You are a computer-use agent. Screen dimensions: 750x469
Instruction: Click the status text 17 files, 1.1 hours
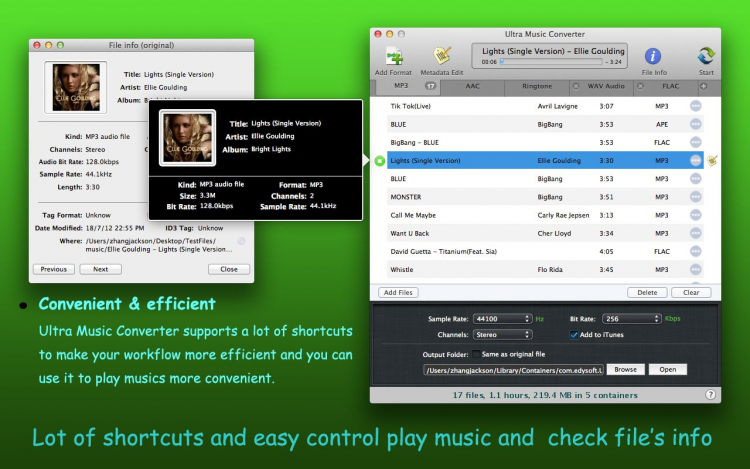tap(545, 395)
